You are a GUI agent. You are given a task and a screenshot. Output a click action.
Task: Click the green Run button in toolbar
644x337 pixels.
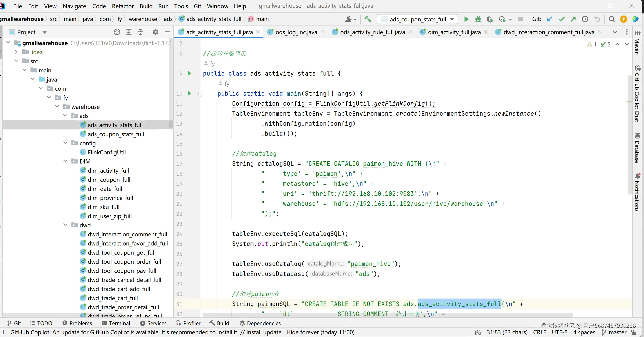coord(466,19)
